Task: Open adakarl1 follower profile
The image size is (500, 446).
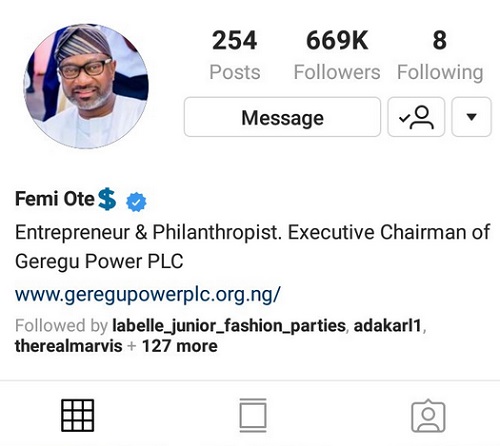Action: [x=388, y=326]
